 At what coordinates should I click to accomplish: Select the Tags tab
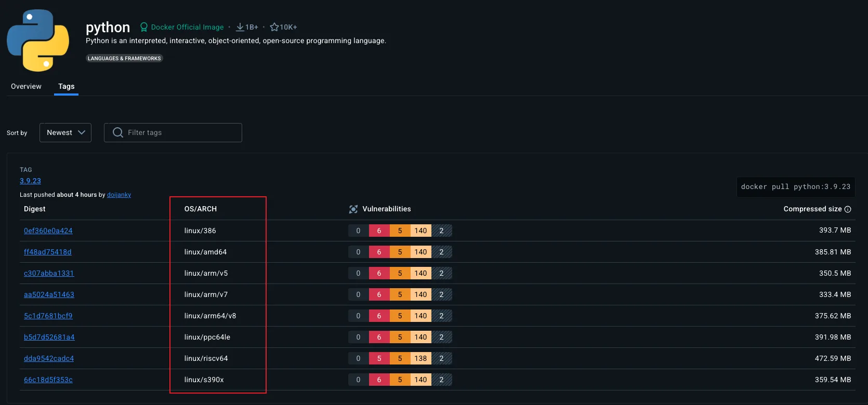66,86
